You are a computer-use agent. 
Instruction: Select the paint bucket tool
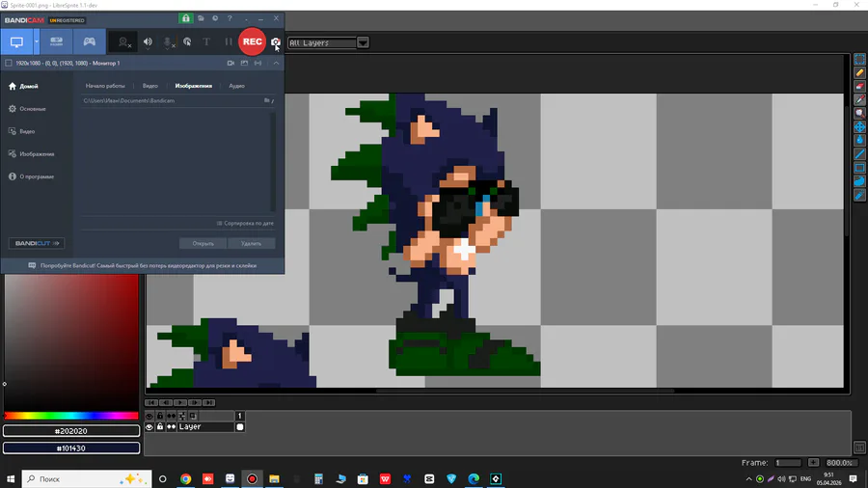[x=859, y=141]
